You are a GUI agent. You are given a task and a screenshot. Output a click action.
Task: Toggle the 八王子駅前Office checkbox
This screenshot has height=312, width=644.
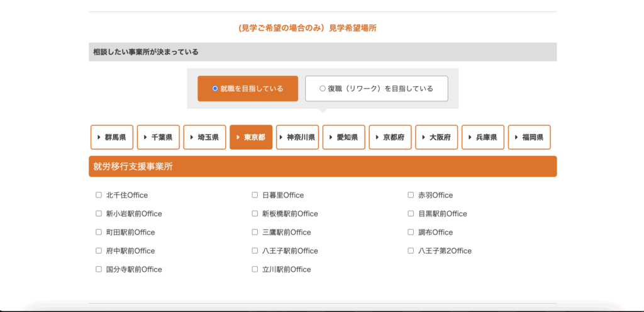coord(255,250)
